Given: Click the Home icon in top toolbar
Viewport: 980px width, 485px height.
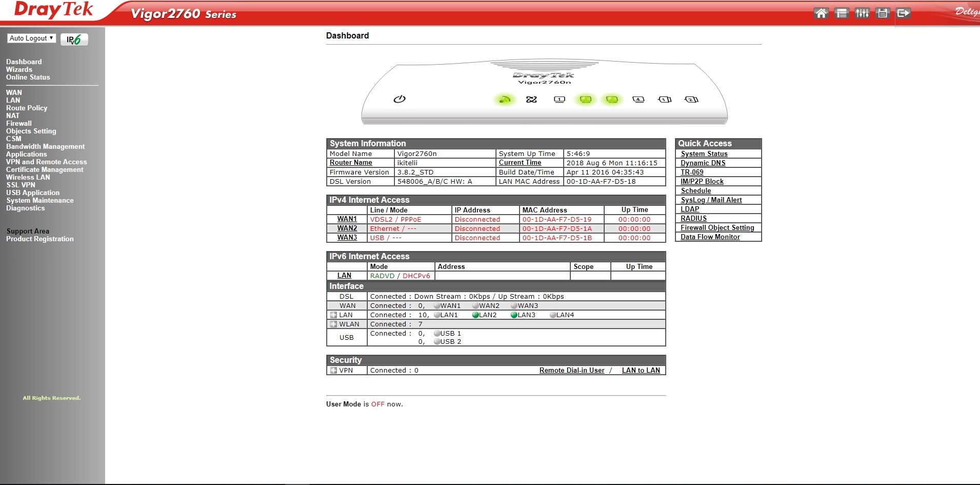Looking at the screenshot, I should click(x=821, y=13).
